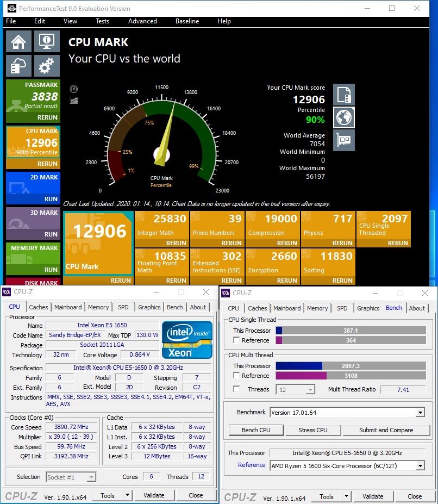Viewport: 438px width, 504px height.
Task: Run the 2D MARK test
Action: click(x=51, y=199)
